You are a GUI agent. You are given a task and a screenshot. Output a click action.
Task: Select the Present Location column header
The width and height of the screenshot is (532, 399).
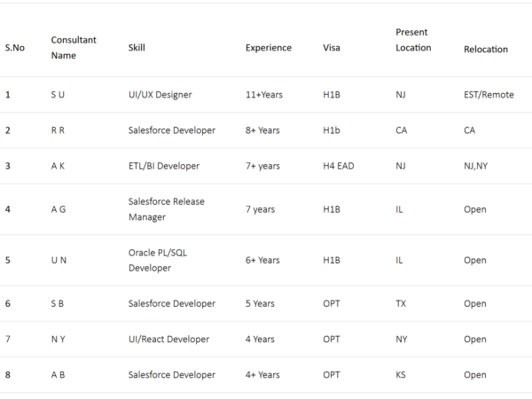tap(413, 40)
